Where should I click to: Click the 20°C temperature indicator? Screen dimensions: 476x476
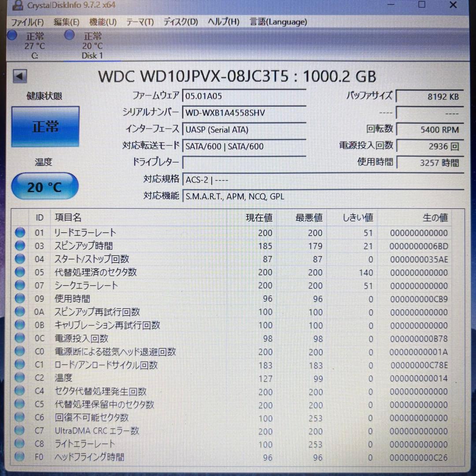coord(45,186)
